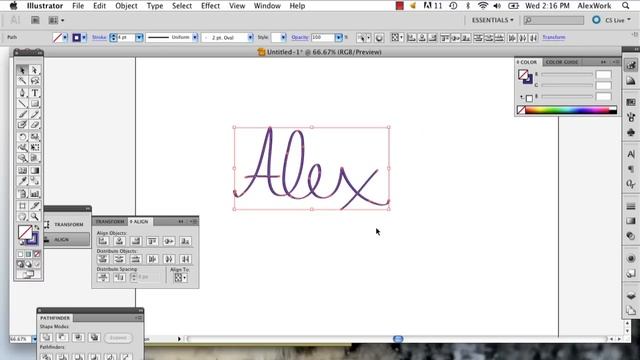Select the Selection tool (black arrow)
This screenshot has height=360, width=640.
(x=22, y=70)
